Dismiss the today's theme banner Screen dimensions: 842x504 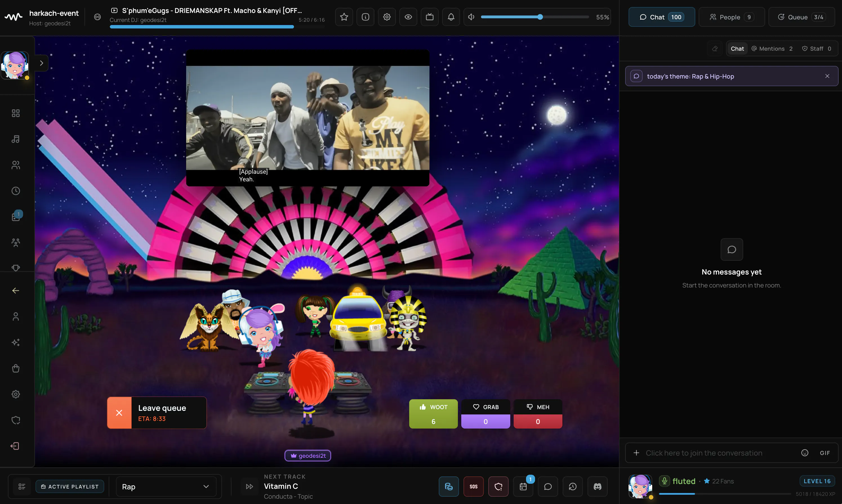tap(827, 76)
